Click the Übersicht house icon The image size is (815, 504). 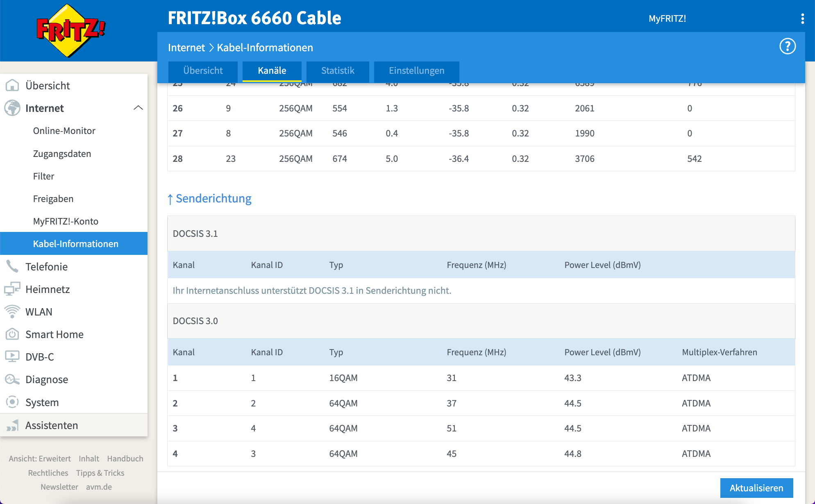tap(12, 85)
